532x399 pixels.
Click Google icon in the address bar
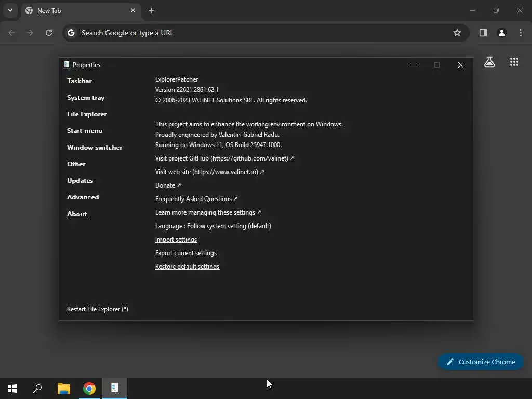pos(71,33)
